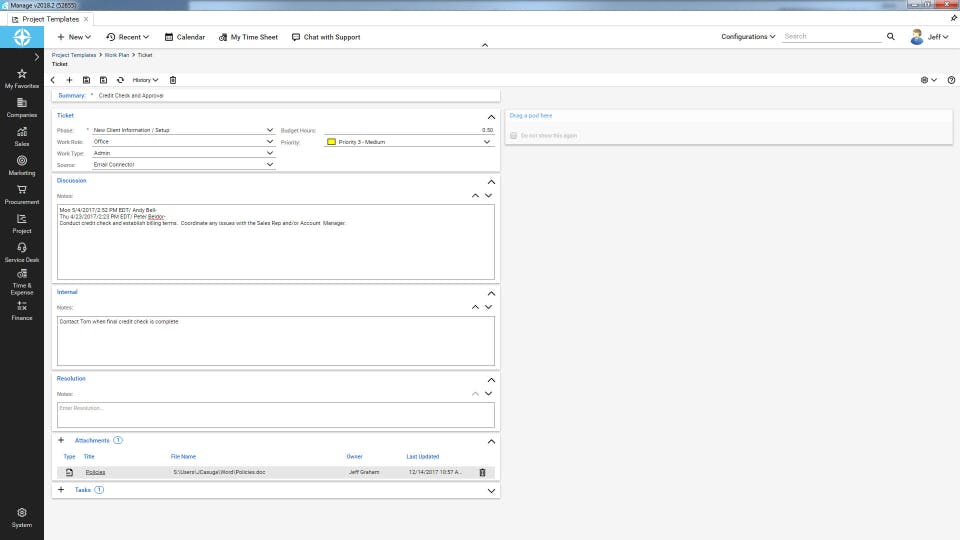The image size is (960, 540).
Task: Expand the sidebar navigation arrow
Action: [37, 57]
